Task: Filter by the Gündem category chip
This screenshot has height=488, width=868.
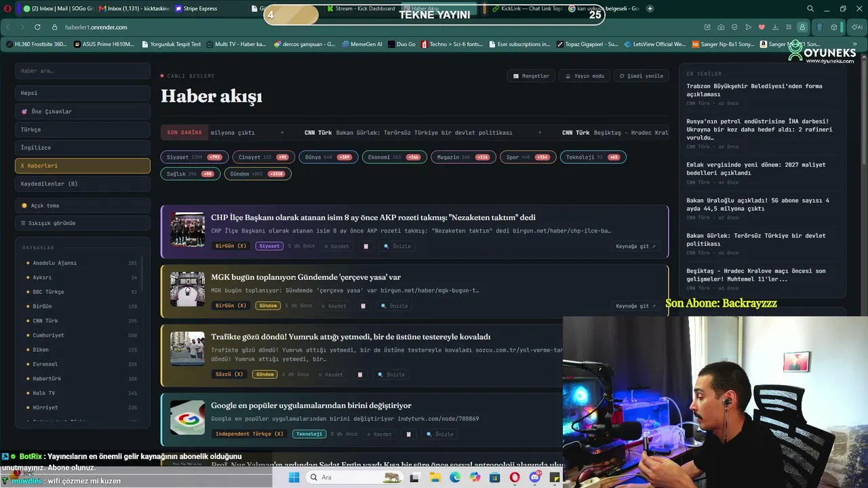Action: click(258, 174)
